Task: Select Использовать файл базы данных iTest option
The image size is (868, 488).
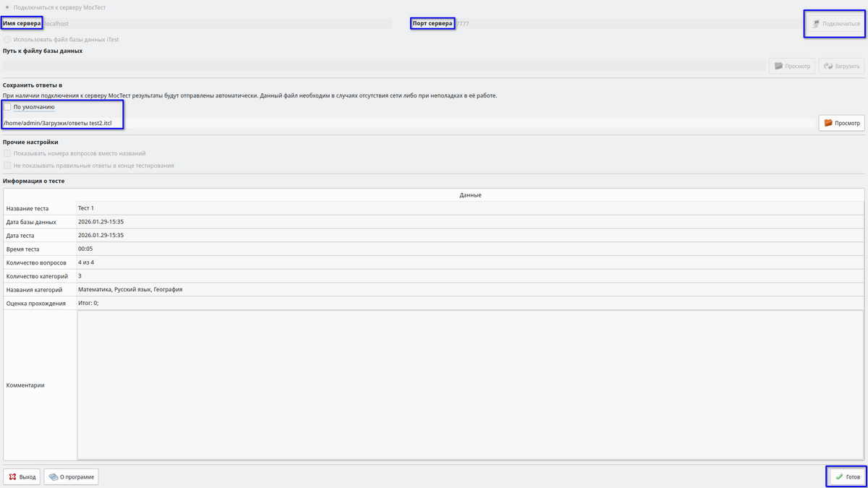Action: click(7, 39)
